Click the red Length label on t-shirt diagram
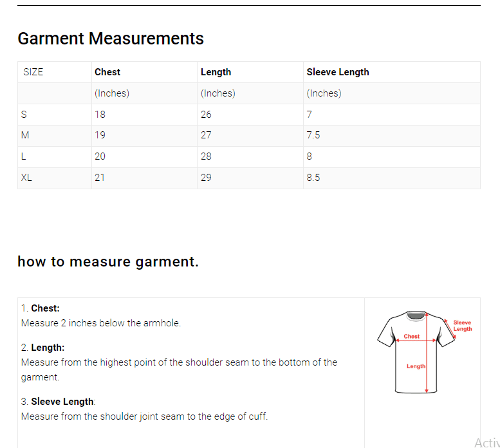 (416, 366)
